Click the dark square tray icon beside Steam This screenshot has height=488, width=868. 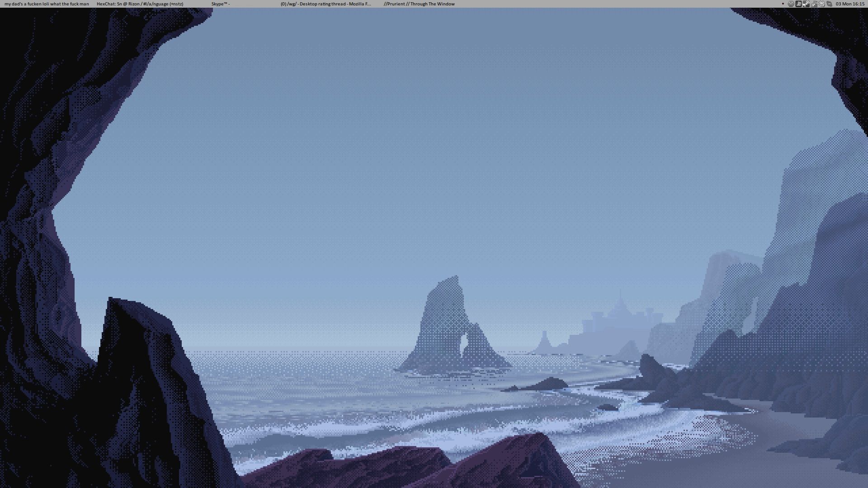[x=798, y=4]
